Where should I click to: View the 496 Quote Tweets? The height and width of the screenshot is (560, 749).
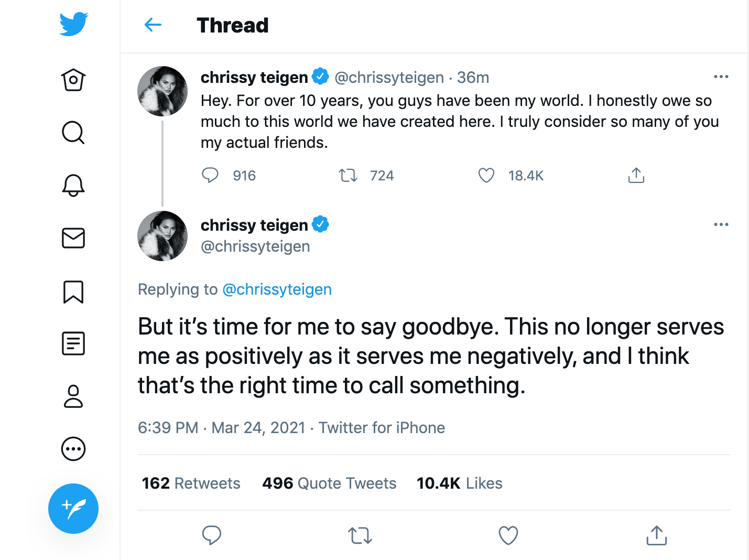[x=329, y=483]
